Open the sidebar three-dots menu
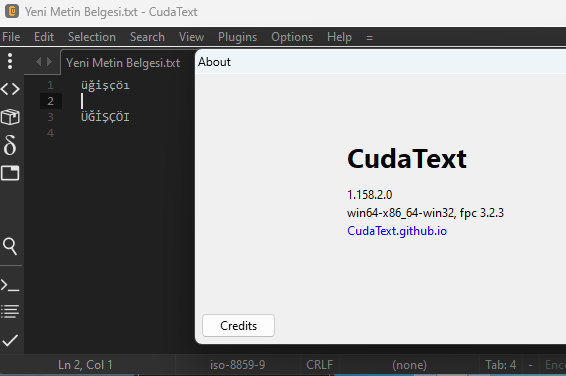Image resolution: width=566 pixels, height=376 pixels. pos(10,61)
